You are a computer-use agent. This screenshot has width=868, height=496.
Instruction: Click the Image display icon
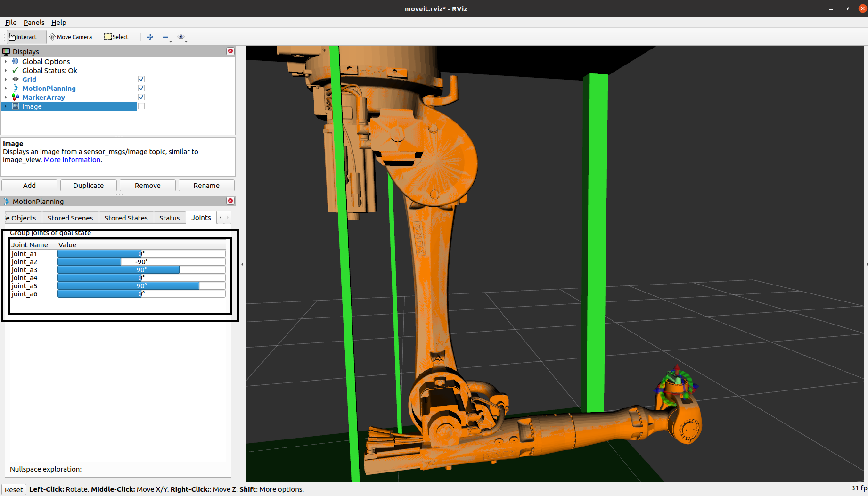[16, 106]
